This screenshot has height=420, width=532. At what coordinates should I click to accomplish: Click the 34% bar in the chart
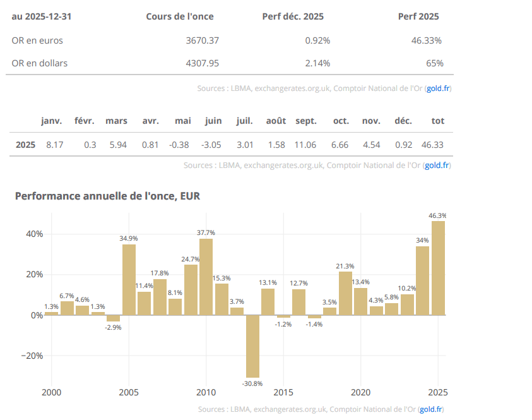(422, 280)
